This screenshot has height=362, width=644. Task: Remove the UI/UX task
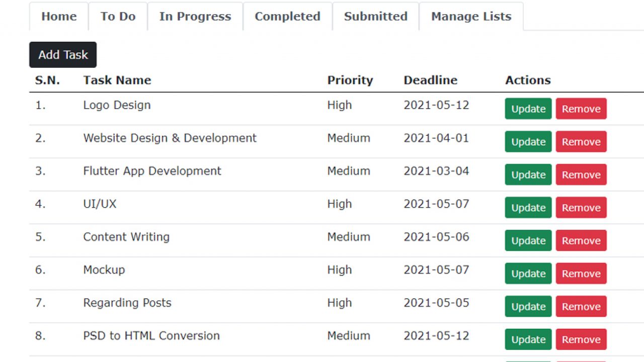point(581,208)
